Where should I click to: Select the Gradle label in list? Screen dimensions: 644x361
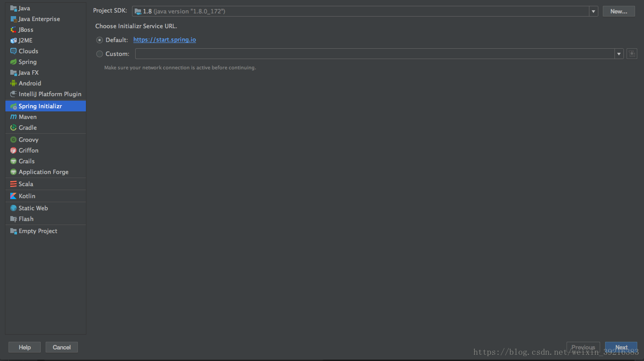point(28,128)
